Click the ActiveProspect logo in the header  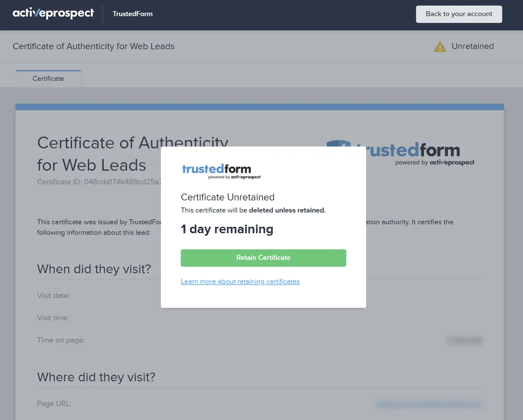tap(53, 13)
